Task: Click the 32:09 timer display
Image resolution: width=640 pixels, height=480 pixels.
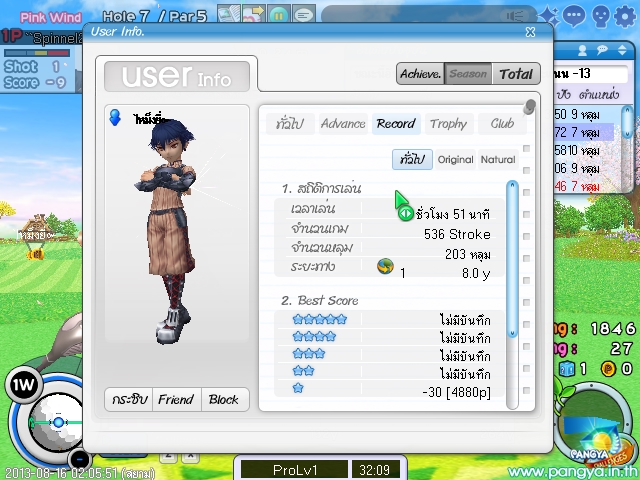Action: (x=374, y=470)
